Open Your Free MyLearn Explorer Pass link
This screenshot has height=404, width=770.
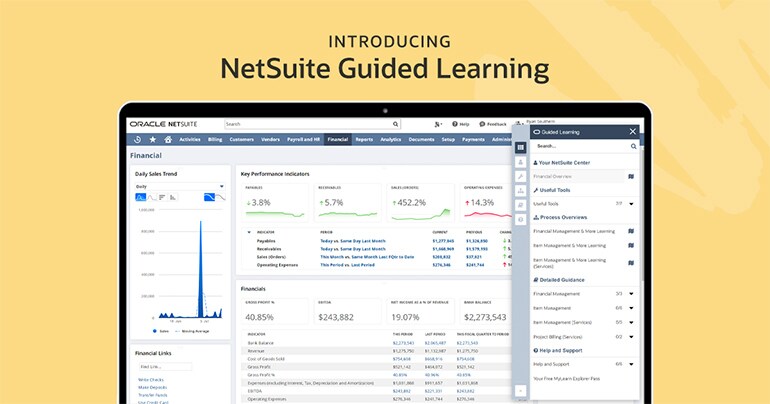coord(567,379)
